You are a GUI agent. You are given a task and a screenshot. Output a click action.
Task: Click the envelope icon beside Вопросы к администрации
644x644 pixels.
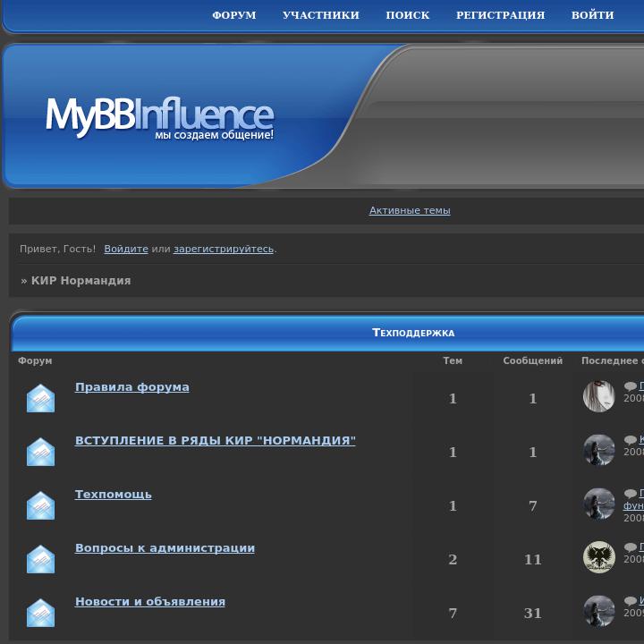(x=40, y=559)
